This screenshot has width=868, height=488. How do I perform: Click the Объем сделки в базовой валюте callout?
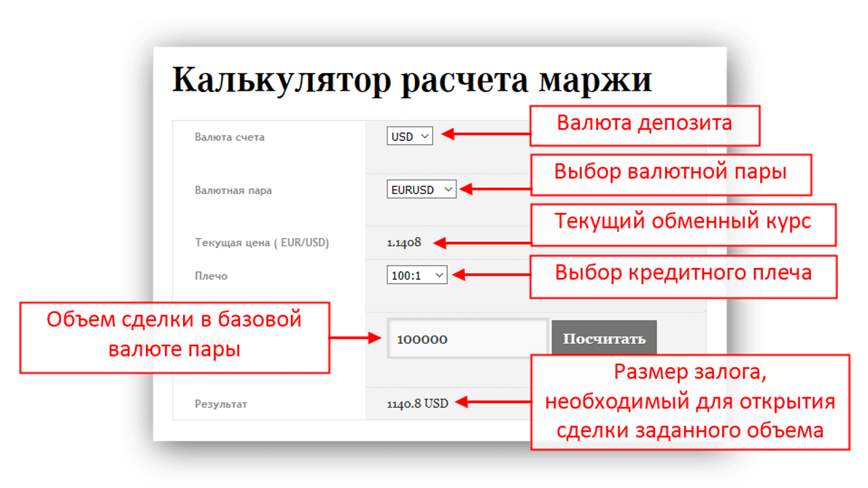tap(174, 337)
